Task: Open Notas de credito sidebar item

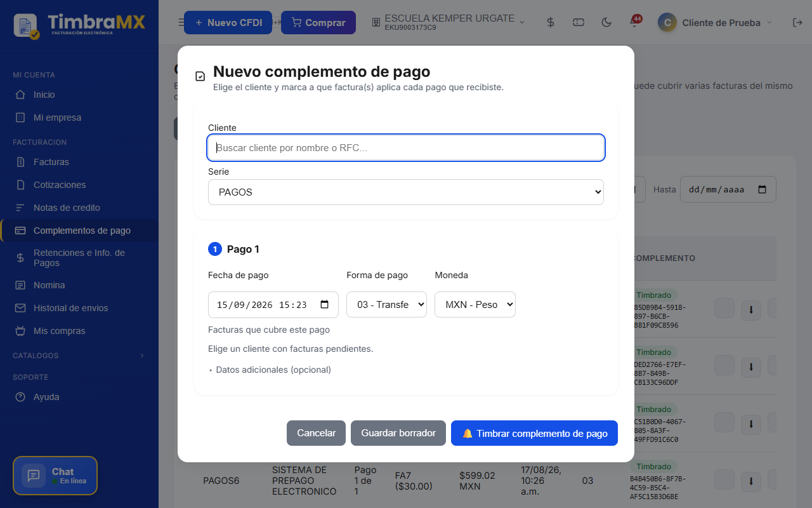Action: pos(79,208)
